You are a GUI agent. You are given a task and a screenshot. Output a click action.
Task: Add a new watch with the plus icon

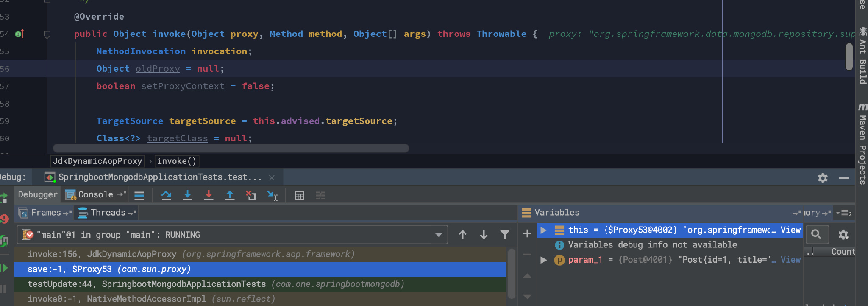(x=527, y=233)
